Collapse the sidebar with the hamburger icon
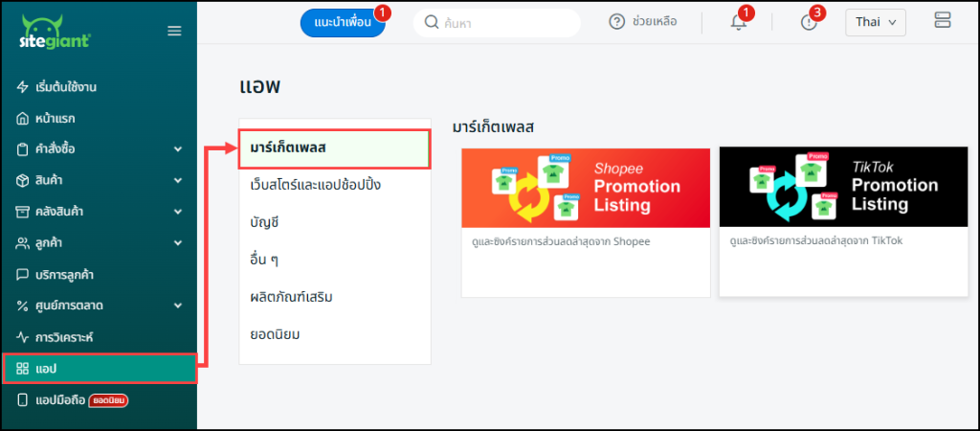 coord(174,31)
